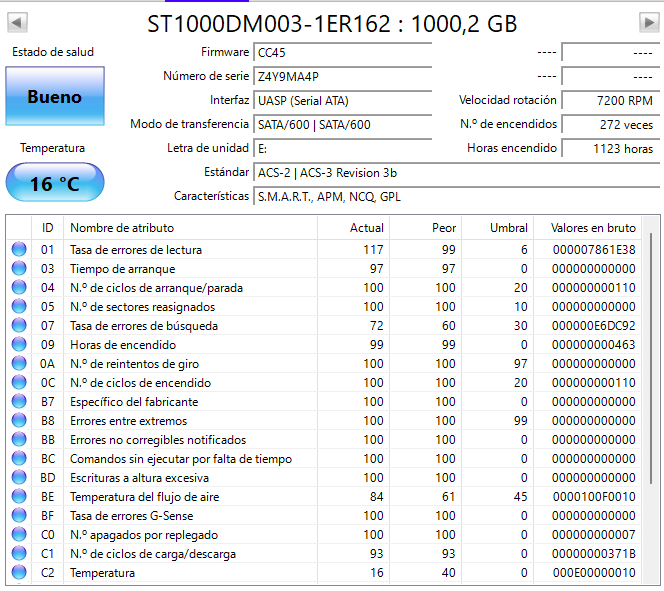This screenshot has height=591, width=664.
Task: Click status circle for apagados por replegado
Action: (19, 534)
